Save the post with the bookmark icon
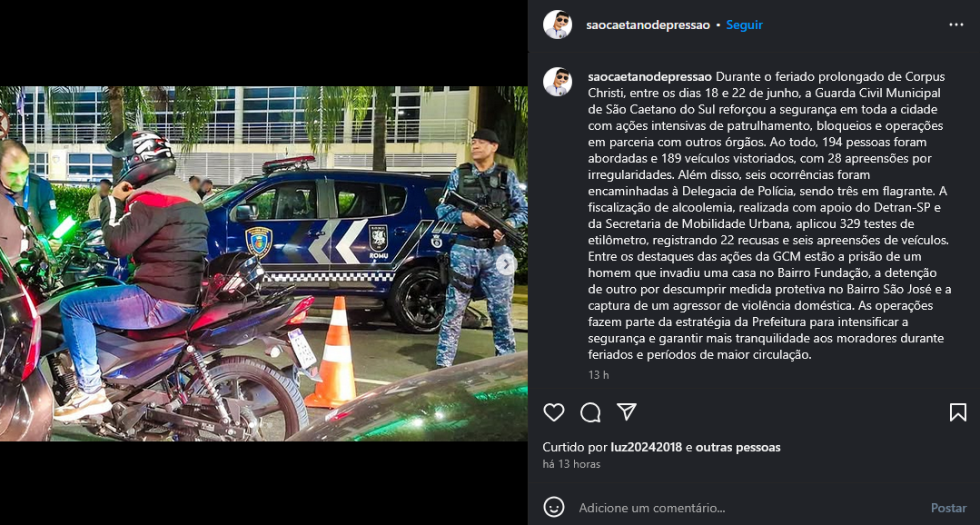Image resolution: width=980 pixels, height=525 pixels. click(957, 412)
